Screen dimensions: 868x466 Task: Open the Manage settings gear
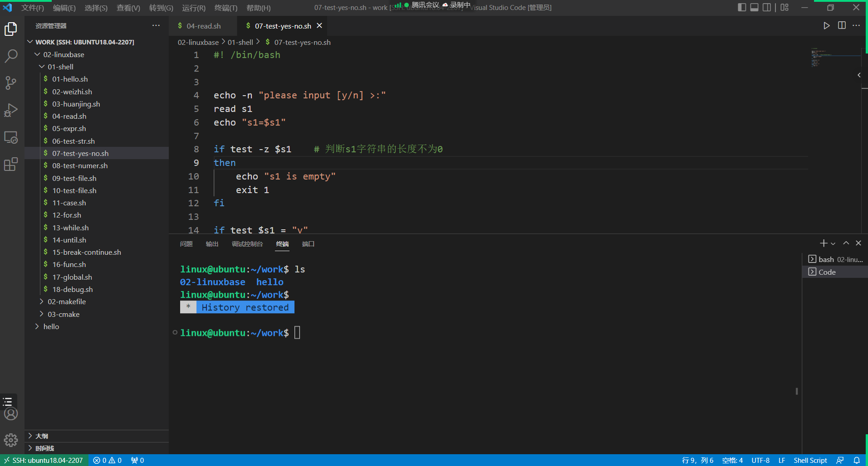click(11, 440)
